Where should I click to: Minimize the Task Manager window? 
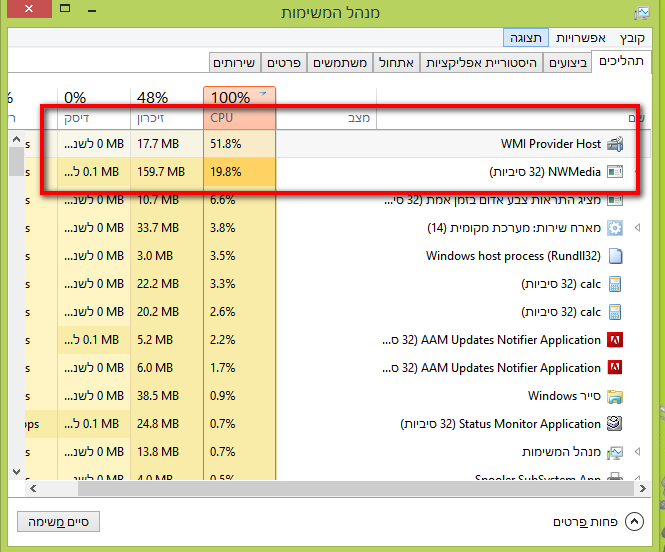pyautogui.click(x=92, y=11)
